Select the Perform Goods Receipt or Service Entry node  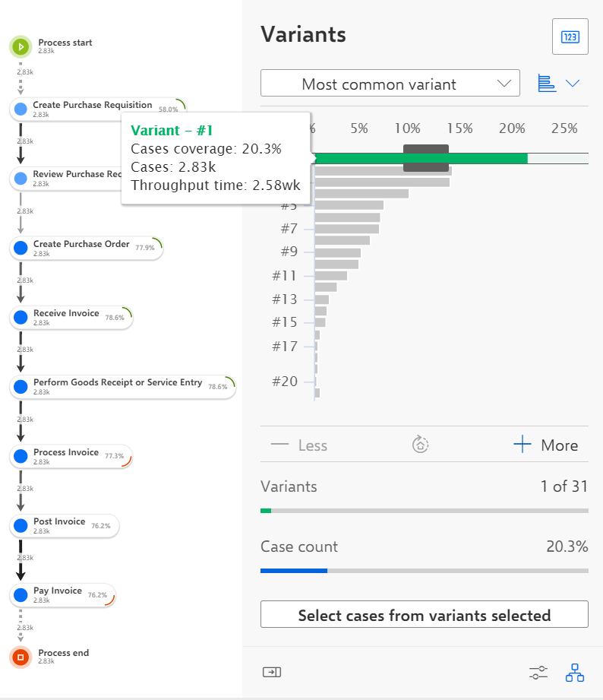tap(123, 387)
